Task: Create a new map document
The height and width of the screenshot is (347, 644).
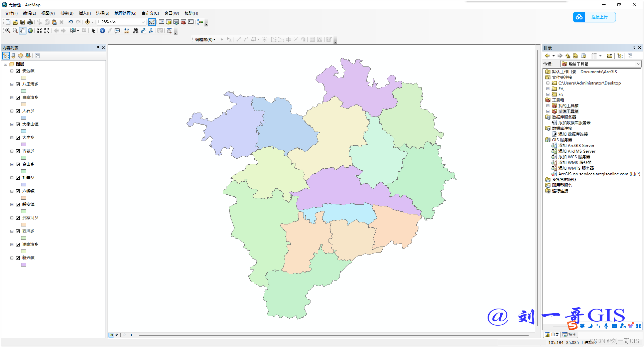Action: [x=8, y=22]
